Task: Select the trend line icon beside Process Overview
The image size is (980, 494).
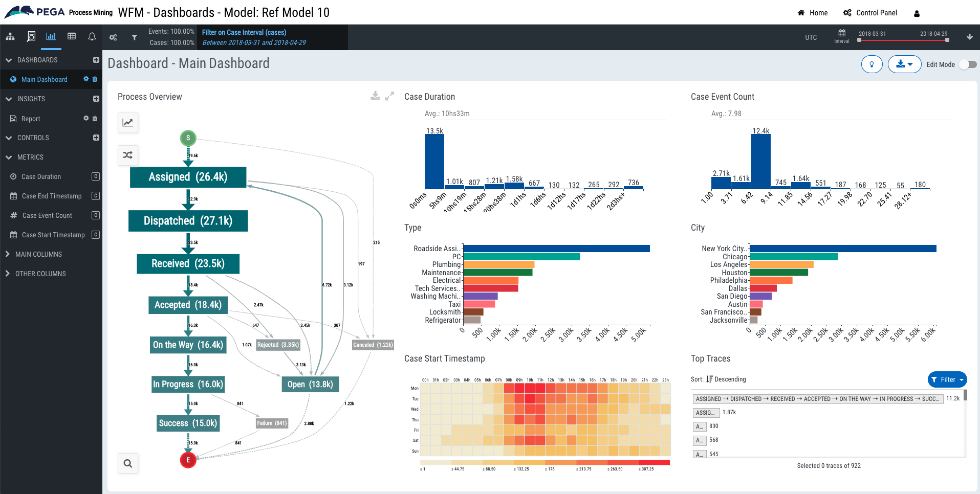Action: [128, 123]
